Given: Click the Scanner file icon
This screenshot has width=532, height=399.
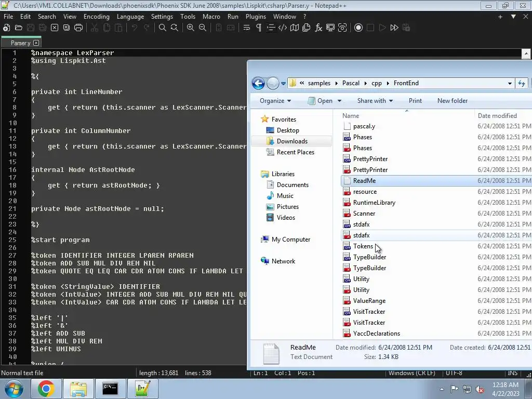Looking at the screenshot, I should point(347,214).
